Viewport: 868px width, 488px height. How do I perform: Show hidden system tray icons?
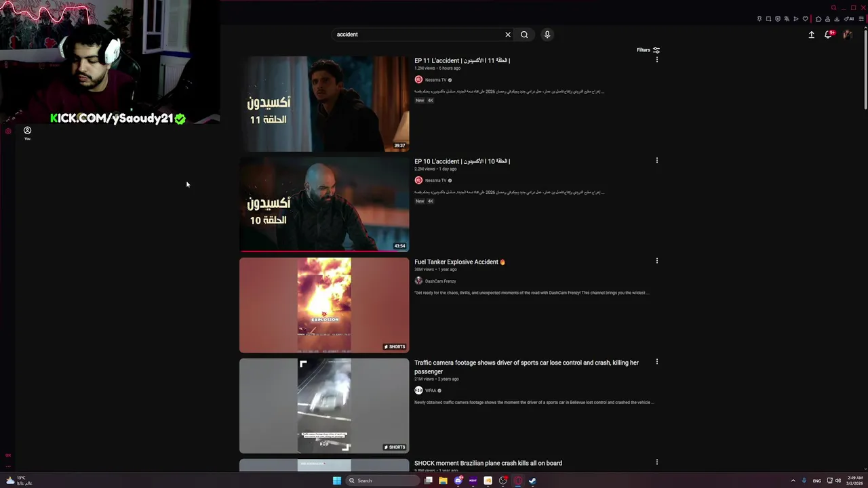(x=793, y=481)
